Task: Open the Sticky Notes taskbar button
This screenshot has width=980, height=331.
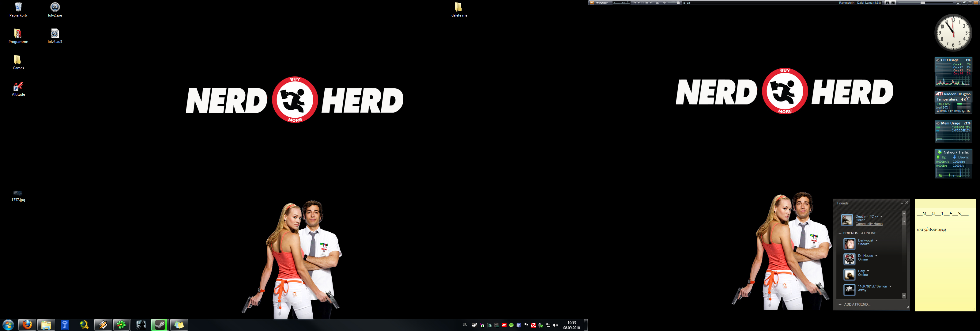Action: coord(179,325)
